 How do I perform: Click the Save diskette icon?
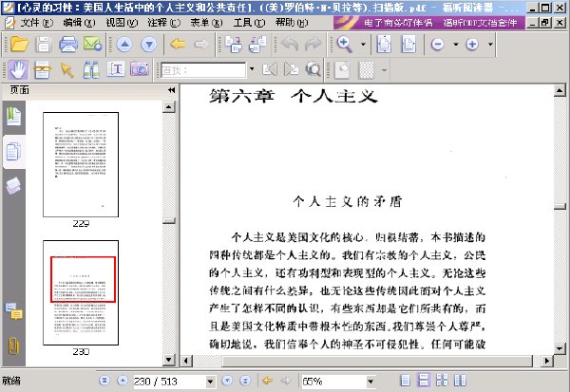[44, 45]
